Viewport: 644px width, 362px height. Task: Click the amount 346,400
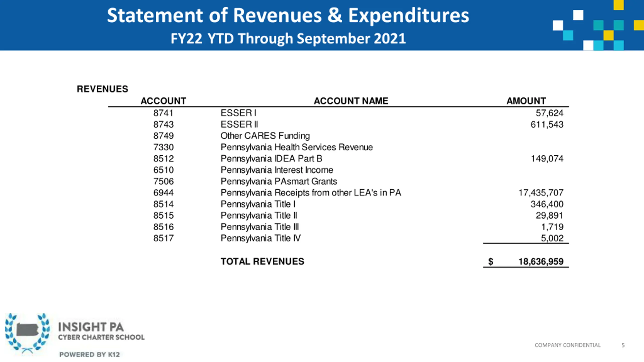click(x=547, y=204)
